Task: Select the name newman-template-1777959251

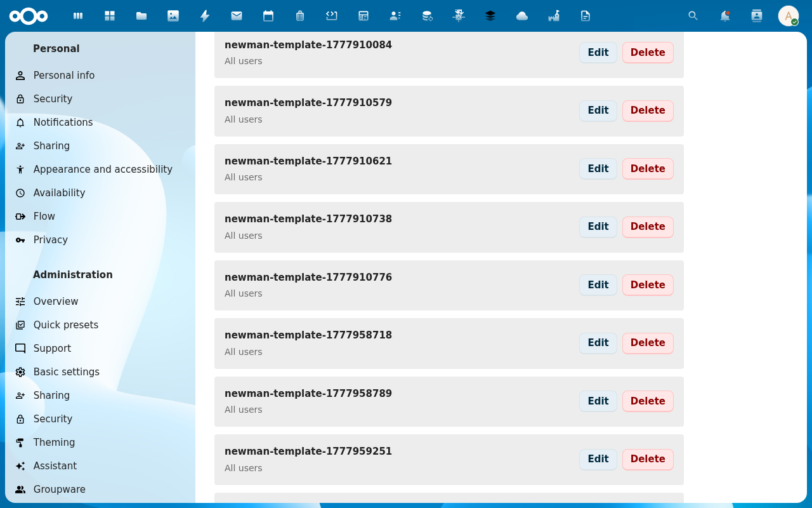Action: [308, 451]
